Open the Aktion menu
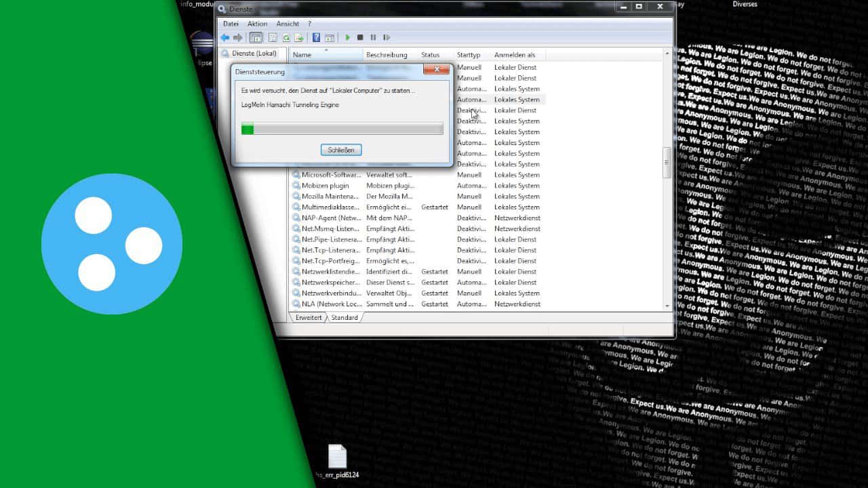 tap(257, 24)
